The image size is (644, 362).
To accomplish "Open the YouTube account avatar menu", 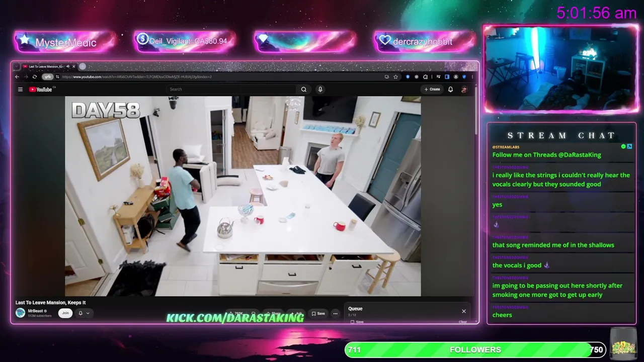I will coord(464,89).
